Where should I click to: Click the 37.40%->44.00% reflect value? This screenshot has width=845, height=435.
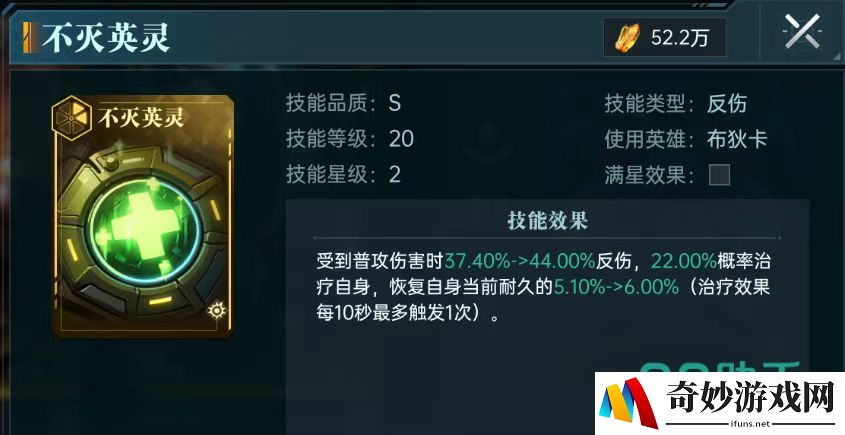[520, 261]
